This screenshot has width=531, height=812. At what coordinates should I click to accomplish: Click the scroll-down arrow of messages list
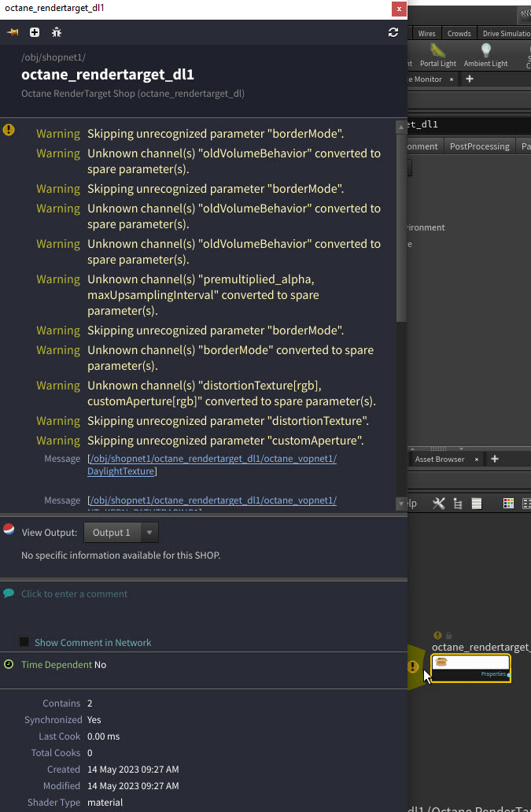click(x=401, y=504)
